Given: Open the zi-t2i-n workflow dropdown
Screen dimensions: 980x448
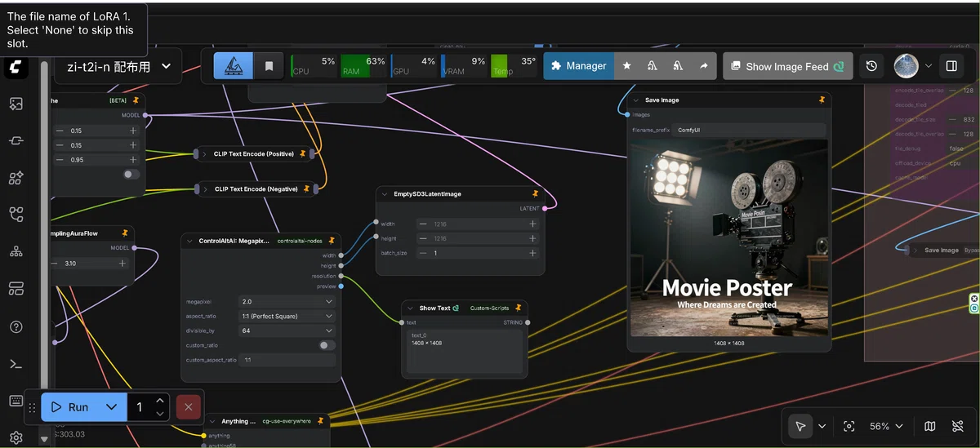Looking at the screenshot, I should (x=118, y=66).
